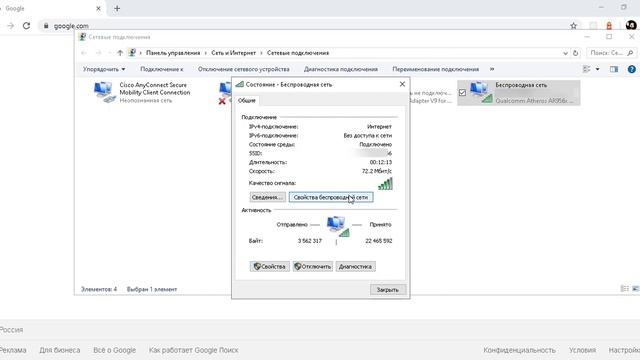Click the Выбран 1 элемент status text
Screen dimensions: 640x360
pyautogui.click(x=152, y=289)
